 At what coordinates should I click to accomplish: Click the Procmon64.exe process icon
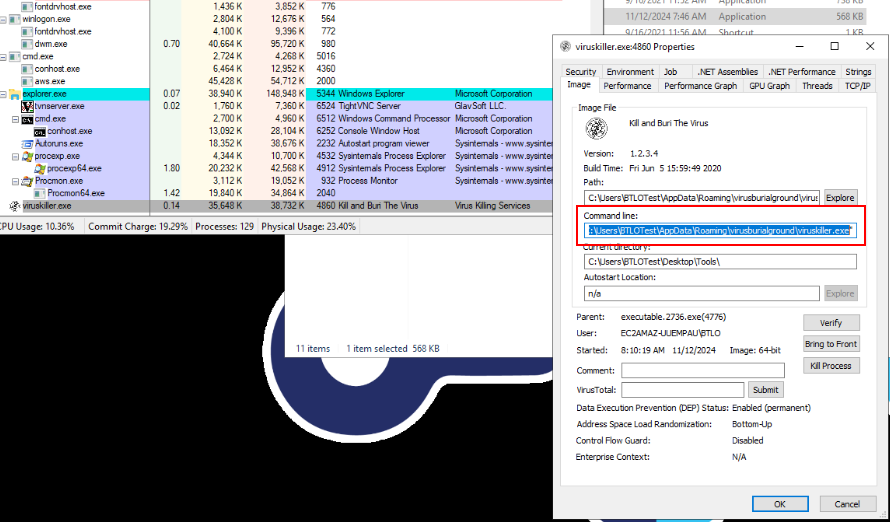[40, 193]
